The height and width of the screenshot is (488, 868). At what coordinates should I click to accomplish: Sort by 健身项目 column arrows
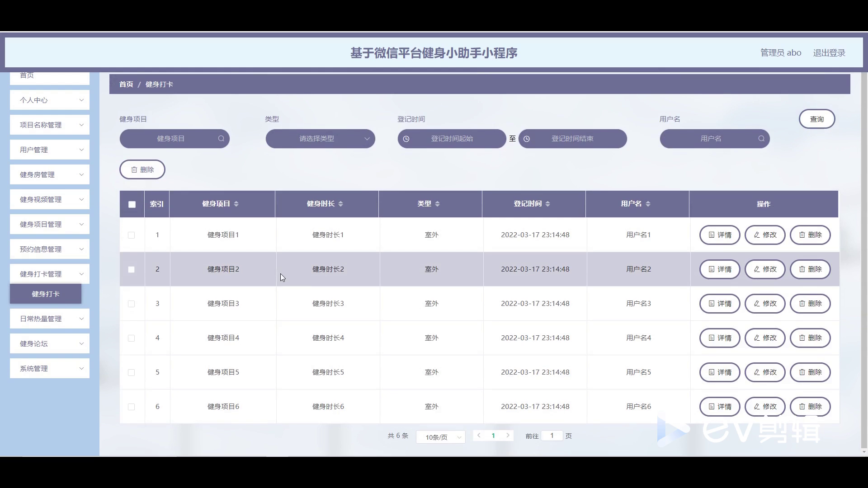pos(236,204)
